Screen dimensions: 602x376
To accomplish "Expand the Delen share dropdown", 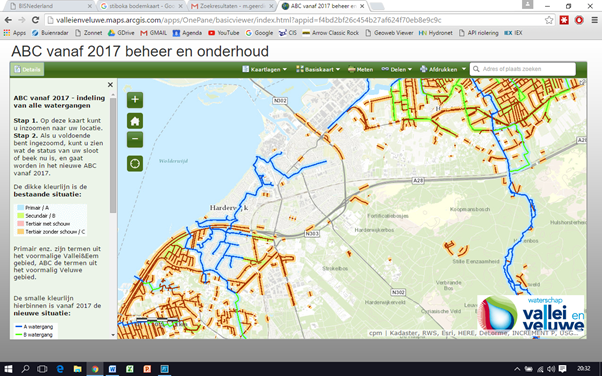I will point(396,70).
